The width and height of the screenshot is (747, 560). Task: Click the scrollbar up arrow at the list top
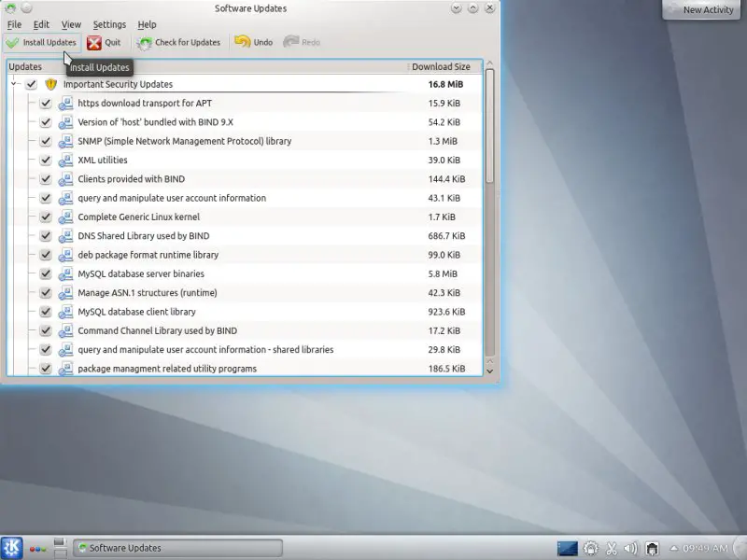point(489,63)
